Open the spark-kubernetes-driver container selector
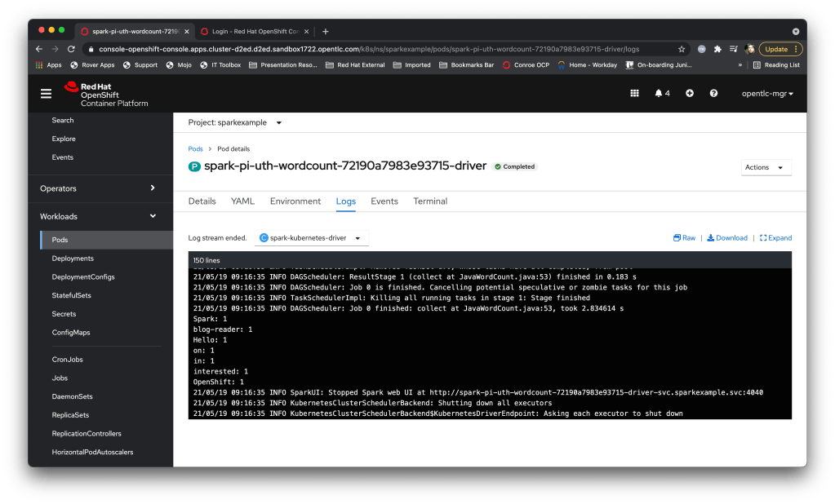Viewport: 835px width, 504px height. [x=312, y=238]
